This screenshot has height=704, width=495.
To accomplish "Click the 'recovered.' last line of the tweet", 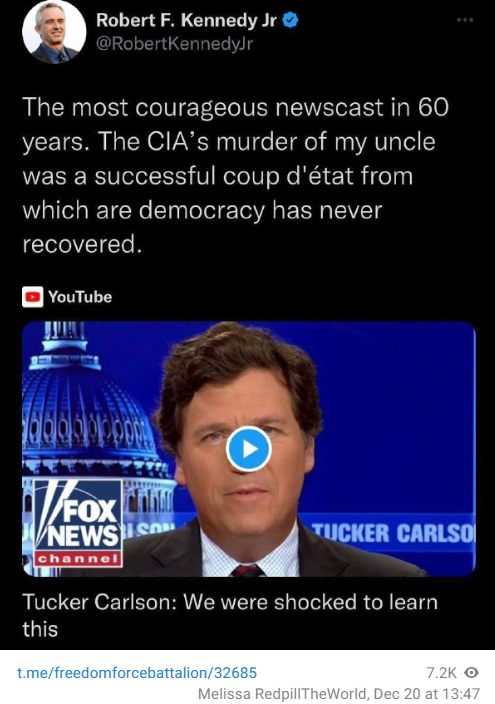I will pyautogui.click(x=82, y=244).
